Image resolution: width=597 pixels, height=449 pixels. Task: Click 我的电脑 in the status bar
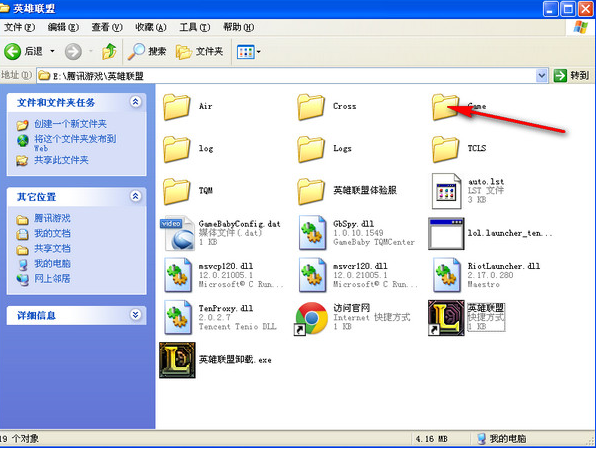(501, 439)
